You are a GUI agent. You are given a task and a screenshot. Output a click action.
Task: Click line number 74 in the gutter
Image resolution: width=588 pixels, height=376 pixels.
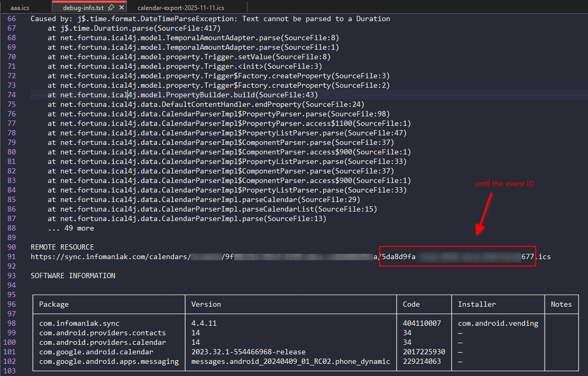click(11, 95)
